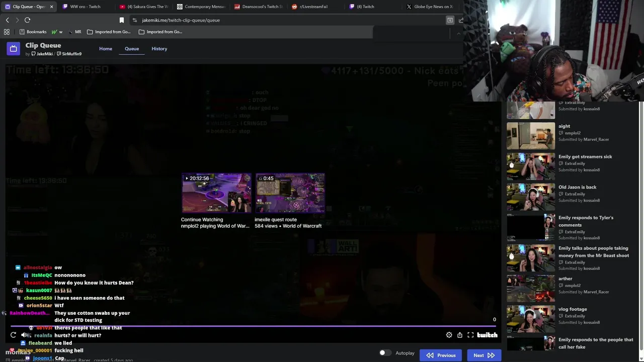This screenshot has height=362, width=644.
Task: Enter fullscreen via the player fullscreen icon
Action: click(x=470, y=335)
